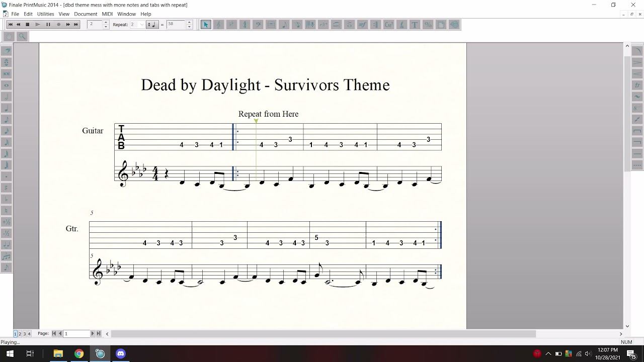Open the Help menu

pyautogui.click(x=146, y=14)
